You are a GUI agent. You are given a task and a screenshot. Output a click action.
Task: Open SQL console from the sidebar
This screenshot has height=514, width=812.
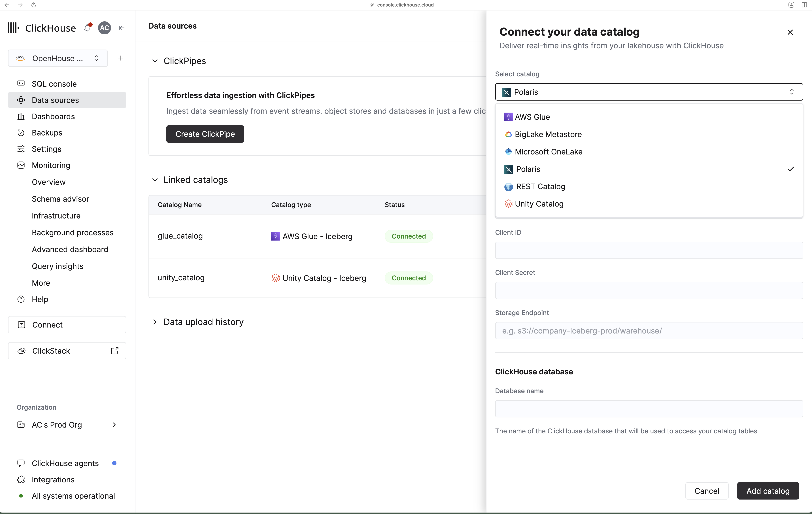[67, 84]
